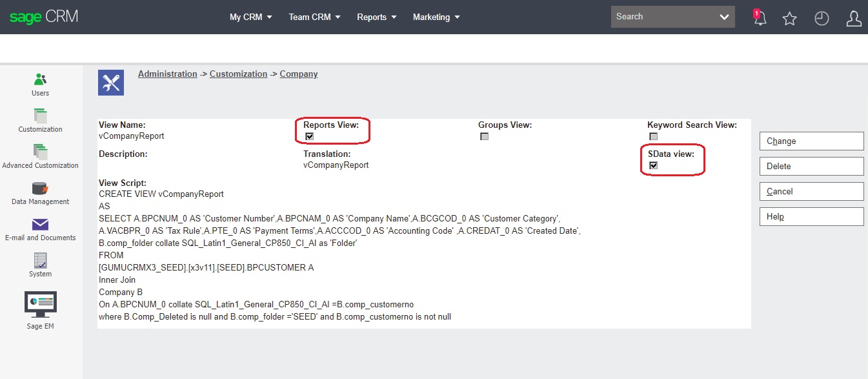Viewport: 868px width, 379px height.
Task: Click the Change button
Action: [811, 141]
